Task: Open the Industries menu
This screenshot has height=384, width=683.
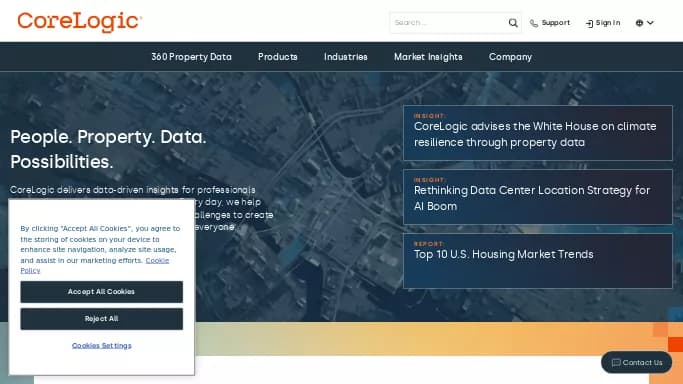Action: 345,57
